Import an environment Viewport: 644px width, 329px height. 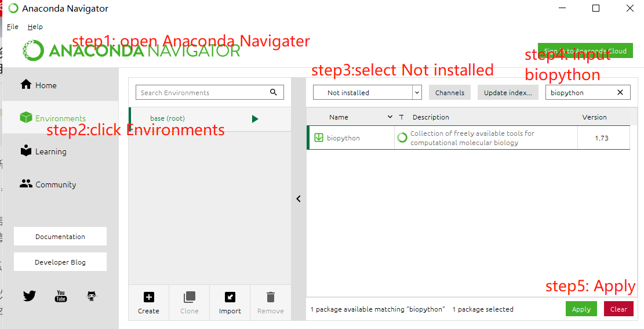coord(230,303)
